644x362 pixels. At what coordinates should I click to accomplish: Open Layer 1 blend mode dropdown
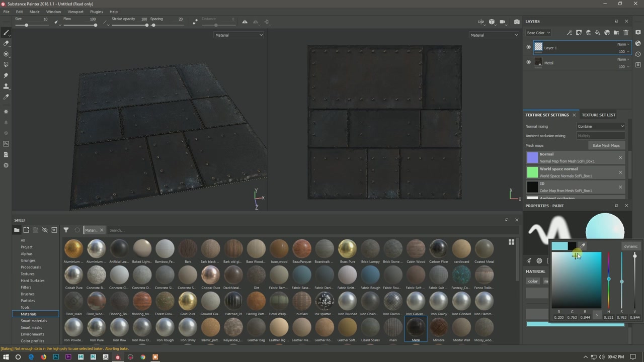click(x=623, y=44)
